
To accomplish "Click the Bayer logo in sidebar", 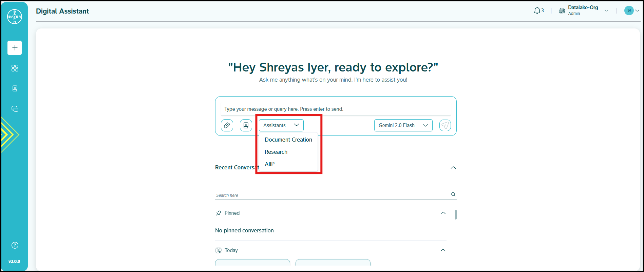I will pos(15,17).
